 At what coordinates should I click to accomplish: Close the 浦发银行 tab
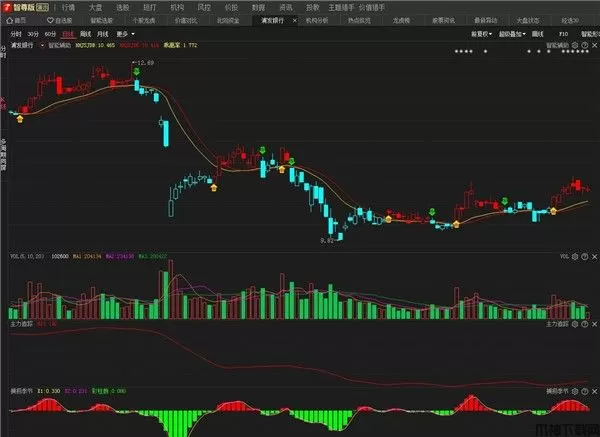pos(294,20)
